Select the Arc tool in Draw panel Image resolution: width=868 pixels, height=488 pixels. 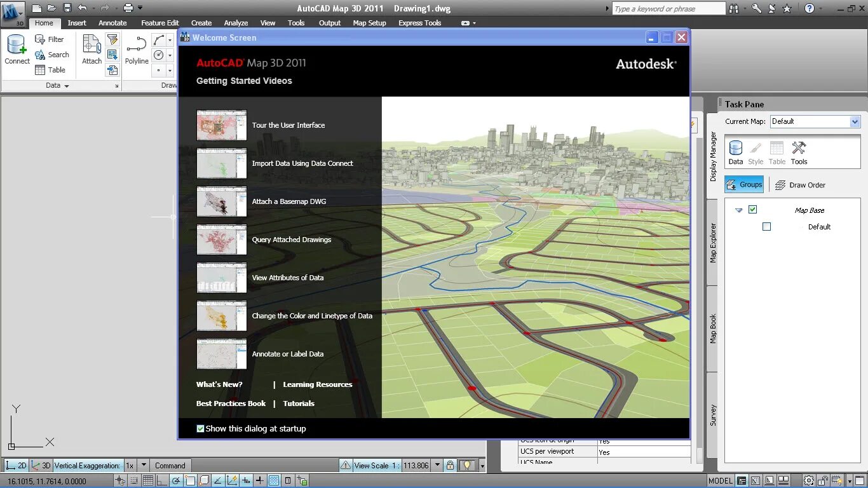(159, 40)
